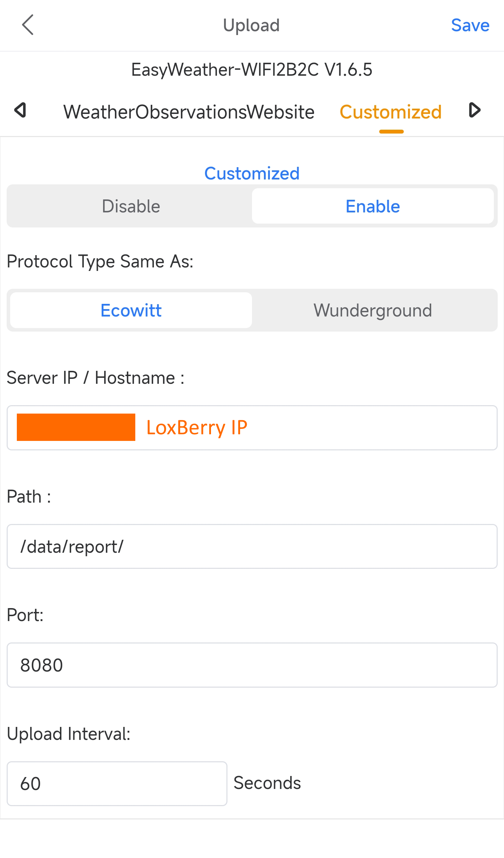Save the upload settings

tap(470, 25)
